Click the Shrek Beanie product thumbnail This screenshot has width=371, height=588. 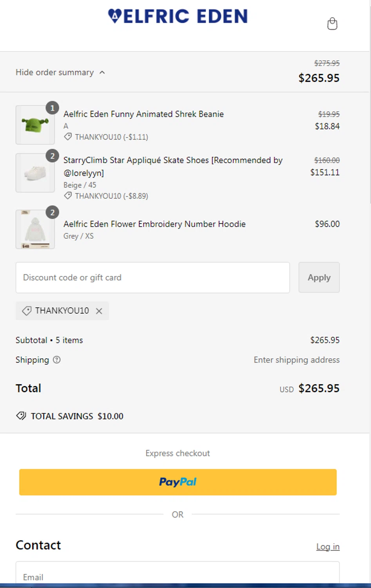(x=35, y=125)
